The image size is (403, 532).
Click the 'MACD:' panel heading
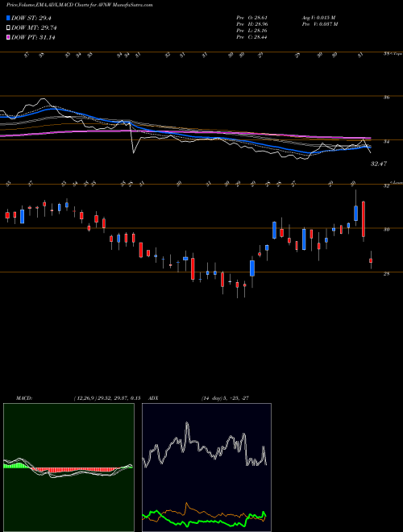[24, 398]
